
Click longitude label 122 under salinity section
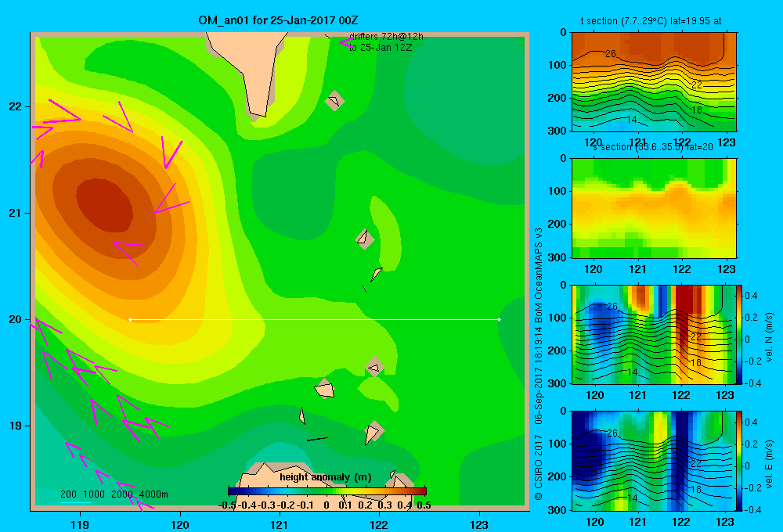tap(682, 269)
